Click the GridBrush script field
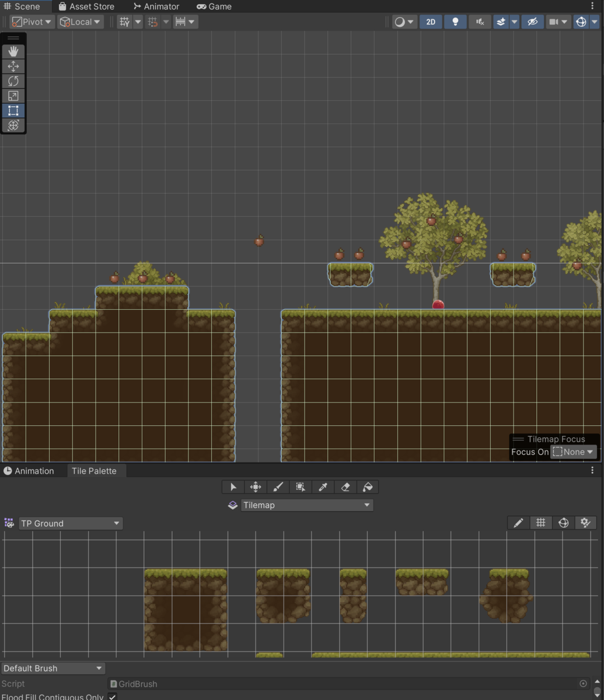The height and width of the screenshot is (700, 604). [348, 684]
